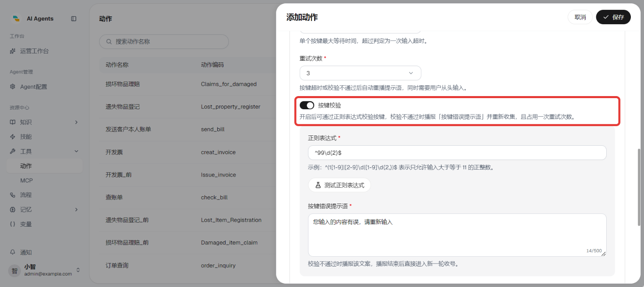
Task: Open the account switcher arrows beside 小智
Action: coord(78,270)
